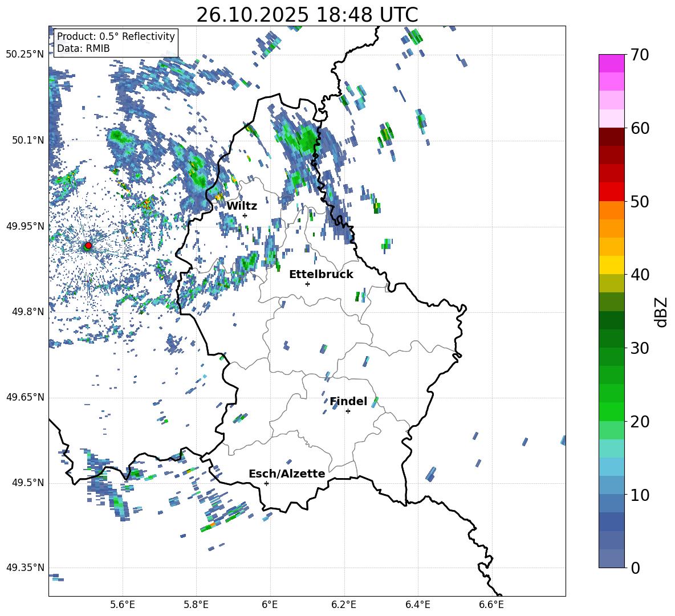The width and height of the screenshot is (675, 616).
Task: Click the Findel station cross marker
Action: click(348, 411)
